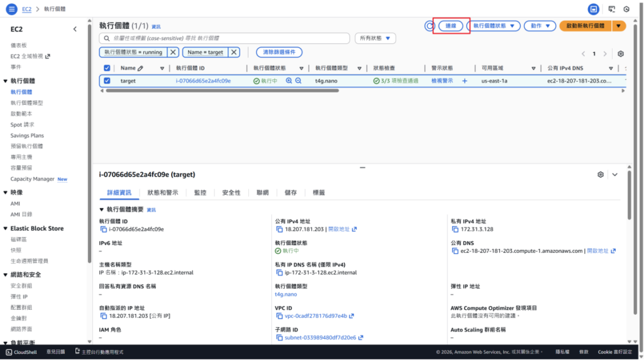Open the 執行個體狀態 dropdown button

(493, 26)
